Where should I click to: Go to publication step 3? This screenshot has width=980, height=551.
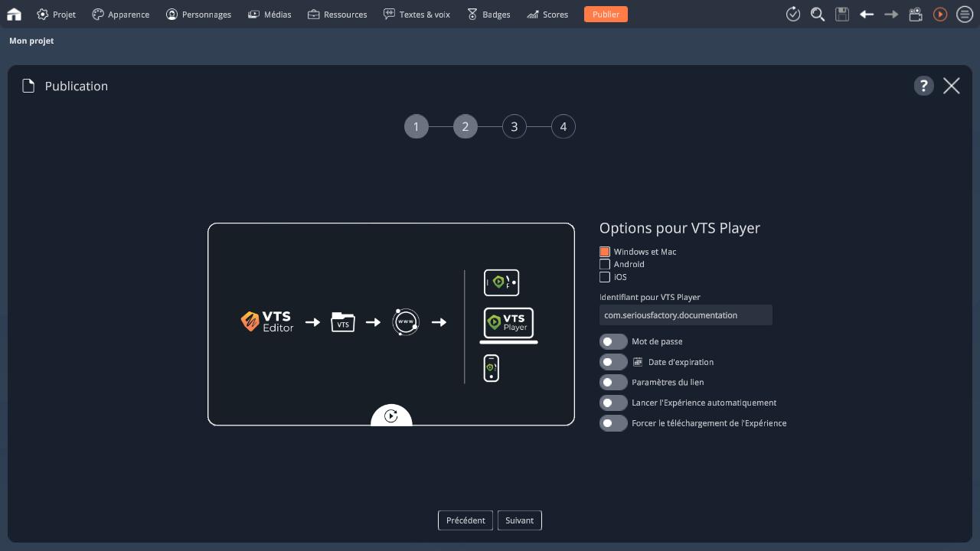point(514,127)
